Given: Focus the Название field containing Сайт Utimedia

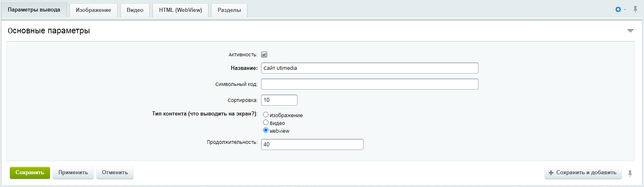Looking at the screenshot, I should 370,68.
